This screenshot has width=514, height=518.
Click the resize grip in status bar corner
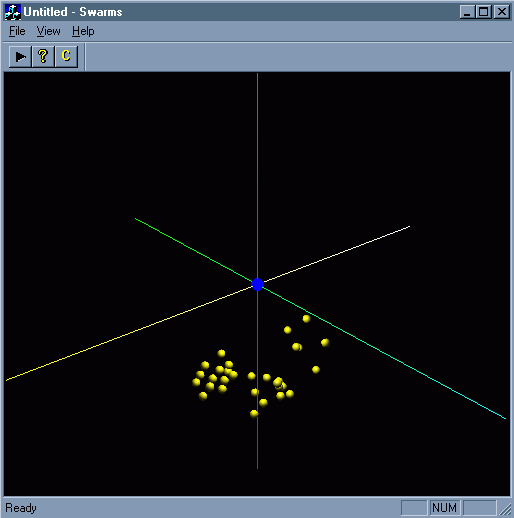click(506, 509)
